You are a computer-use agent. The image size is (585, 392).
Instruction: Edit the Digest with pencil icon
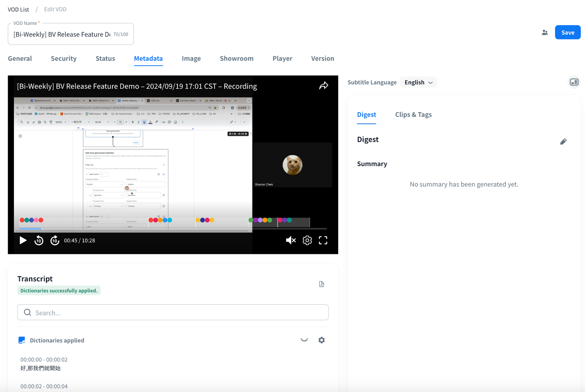click(563, 142)
